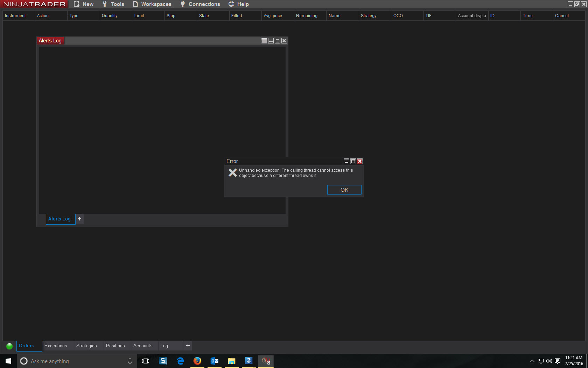Open the volume control in system tray
This screenshot has height=368, width=588.
coord(549,361)
